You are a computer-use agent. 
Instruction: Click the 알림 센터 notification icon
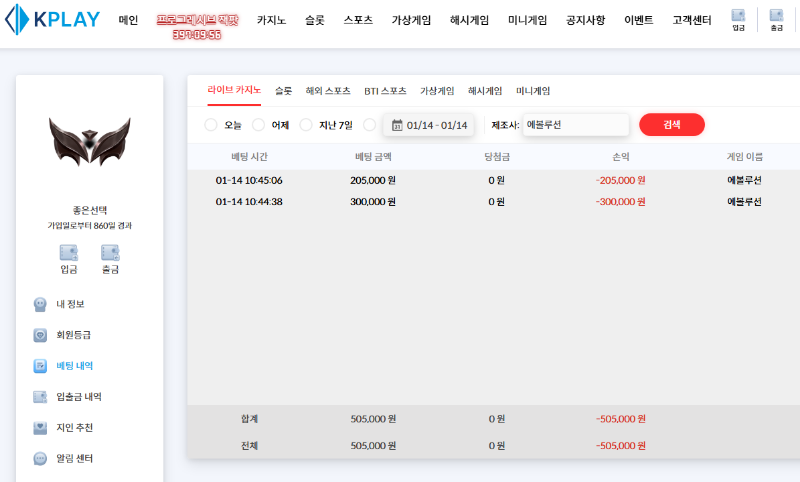[40, 459]
